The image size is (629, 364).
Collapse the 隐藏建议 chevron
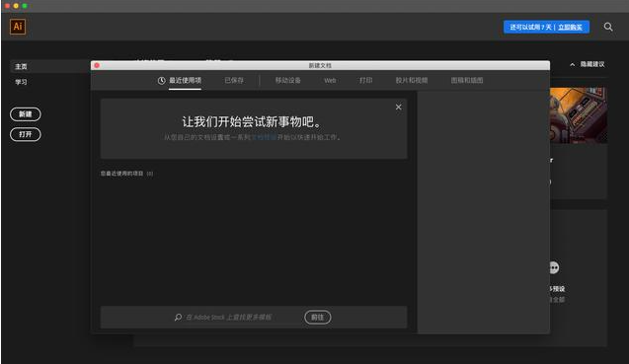[573, 64]
